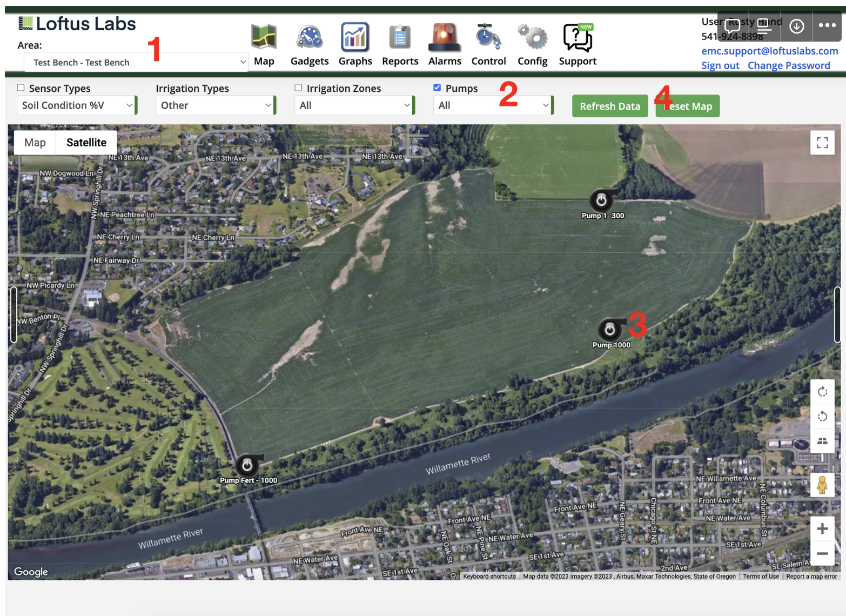The height and width of the screenshot is (616, 846).
Task: Click the Google logo on map
Action: click(31, 572)
